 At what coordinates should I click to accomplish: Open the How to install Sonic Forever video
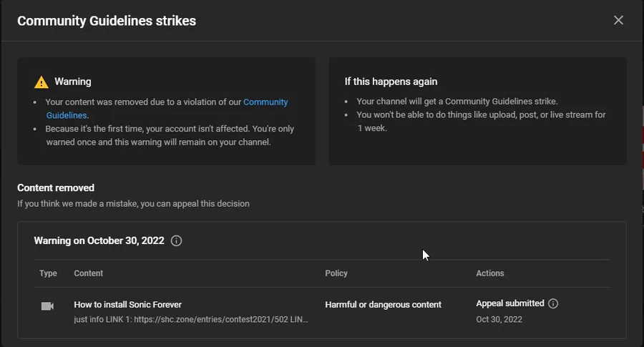[127, 305]
